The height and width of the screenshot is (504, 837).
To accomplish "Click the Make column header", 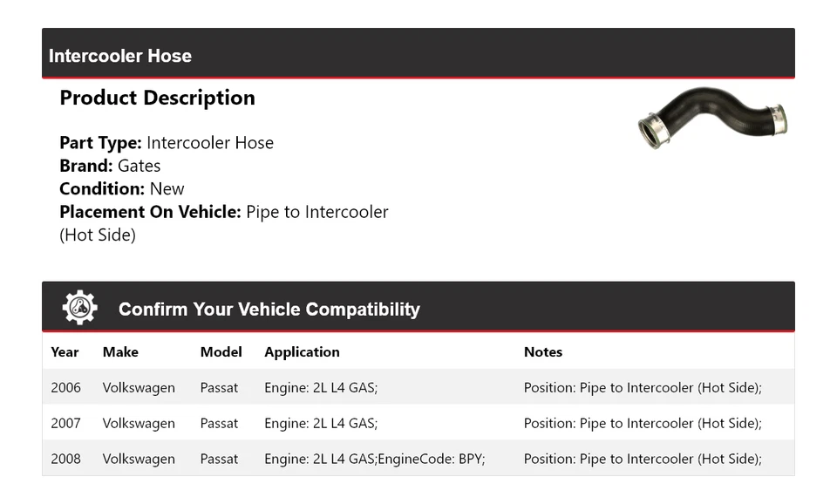I will click(120, 352).
